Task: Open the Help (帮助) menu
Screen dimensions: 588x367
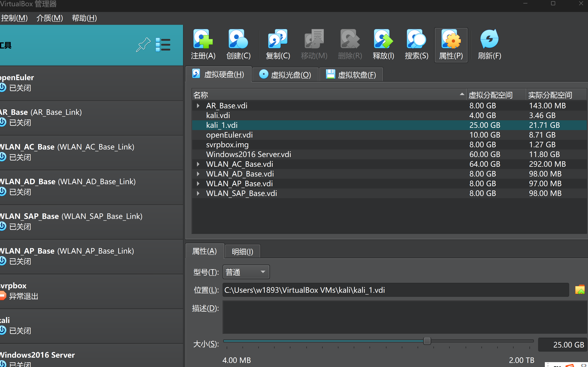Action: coord(84,18)
